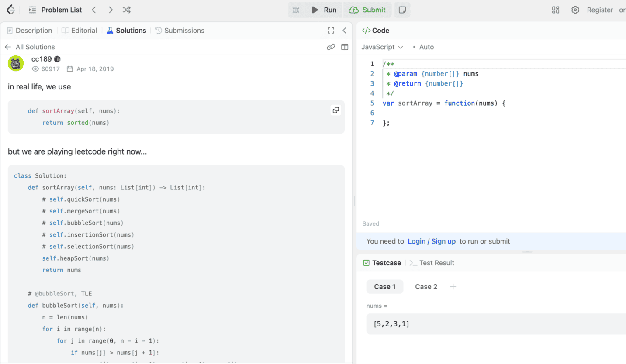This screenshot has width=626, height=364.
Task: Switch to the Test Result tab
Action: pyautogui.click(x=432, y=263)
